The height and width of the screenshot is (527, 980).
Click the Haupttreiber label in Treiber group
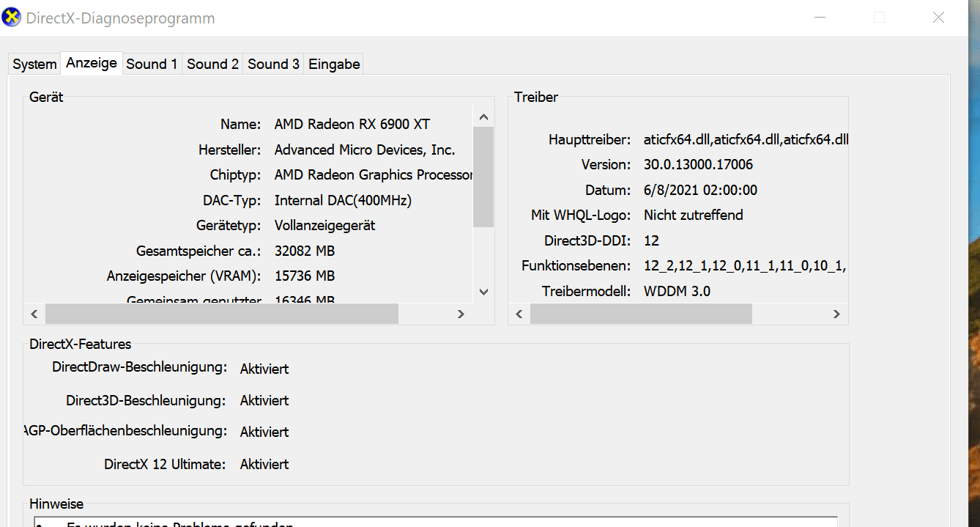(590, 139)
